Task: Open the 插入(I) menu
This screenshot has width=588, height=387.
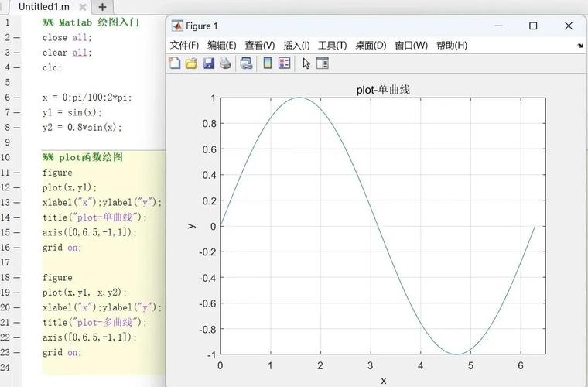Action: pyautogui.click(x=296, y=46)
